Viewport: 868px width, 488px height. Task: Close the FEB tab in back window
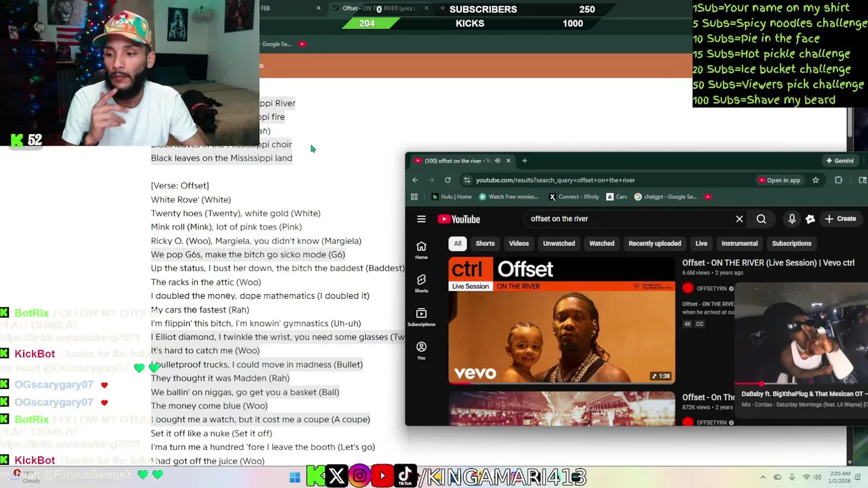point(318,8)
